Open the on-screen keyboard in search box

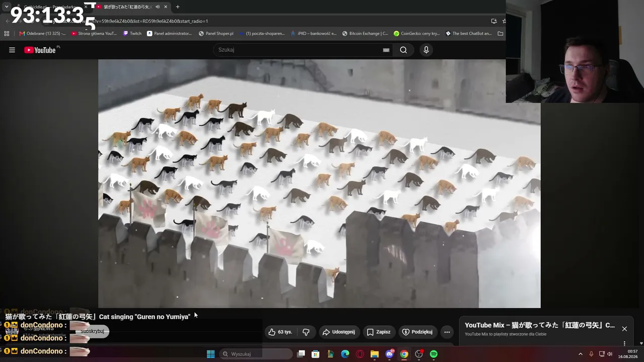click(386, 50)
